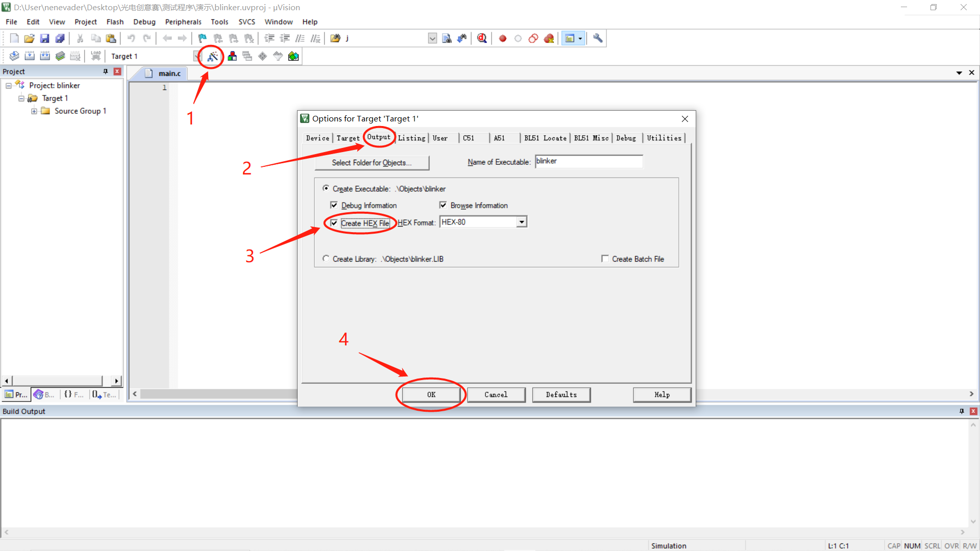Switch to the Listing tab

point(411,138)
